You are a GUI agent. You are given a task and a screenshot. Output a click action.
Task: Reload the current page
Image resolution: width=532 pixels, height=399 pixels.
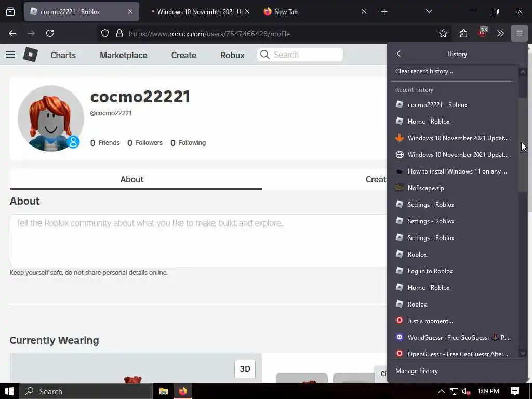coord(50,33)
